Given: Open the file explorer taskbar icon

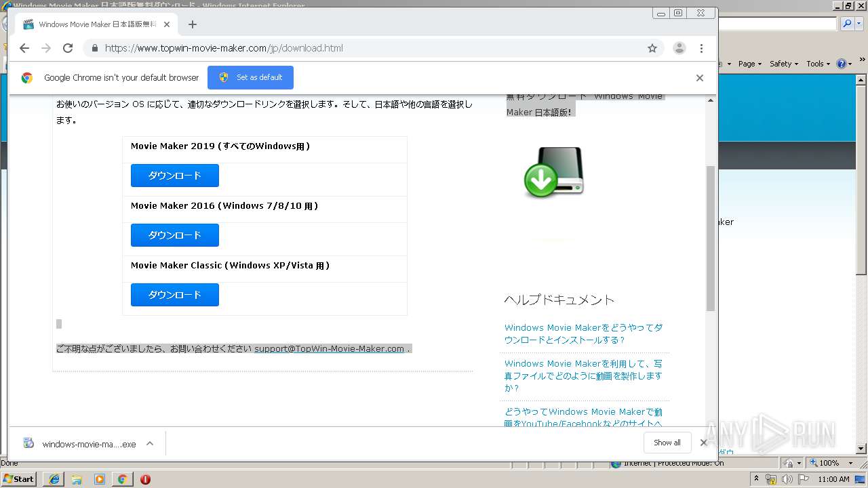Looking at the screenshot, I should (77, 479).
